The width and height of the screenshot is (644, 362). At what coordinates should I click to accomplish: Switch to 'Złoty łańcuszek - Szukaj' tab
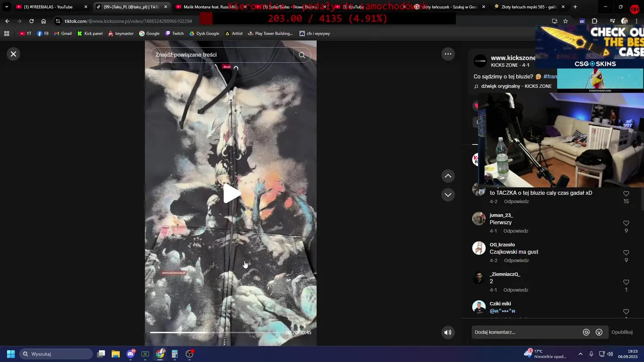pos(449,7)
